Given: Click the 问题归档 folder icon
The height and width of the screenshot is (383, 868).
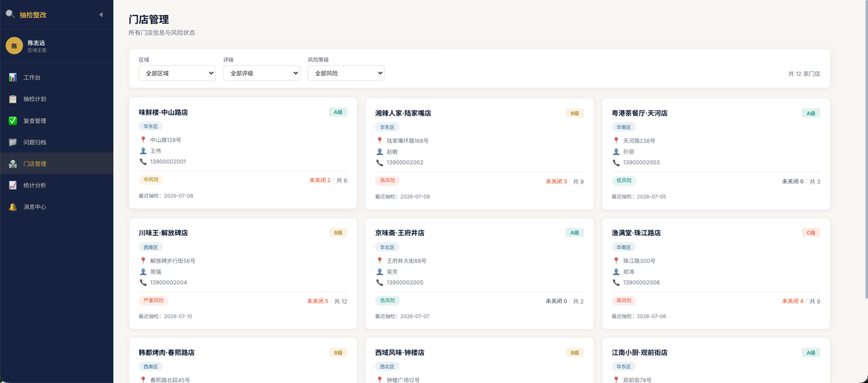Looking at the screenshot, I should (12, 142).
